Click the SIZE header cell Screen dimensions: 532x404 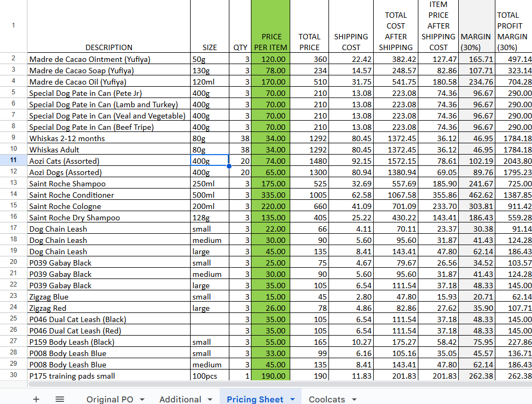click(x=209, y=26)
